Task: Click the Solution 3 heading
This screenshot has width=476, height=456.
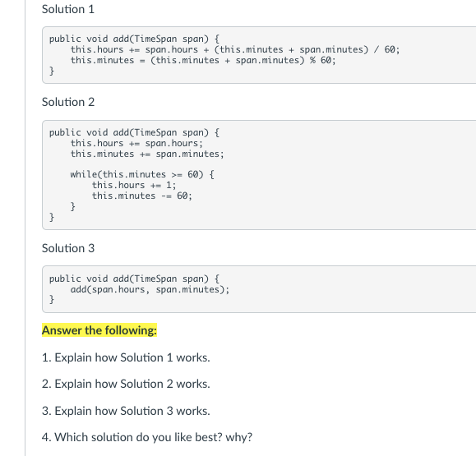Action: pyautogui.click(x=68, y=248)
